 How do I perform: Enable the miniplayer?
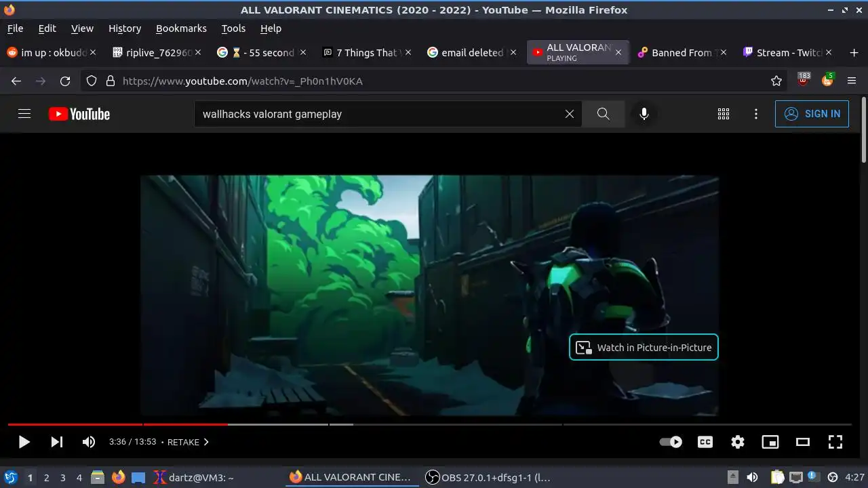click(770, 442)
